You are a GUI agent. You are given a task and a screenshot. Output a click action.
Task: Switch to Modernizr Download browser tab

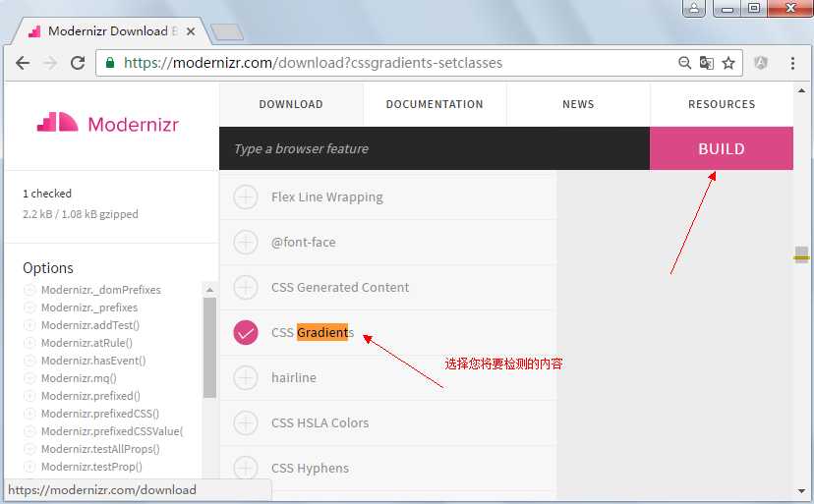[x=109, y=31]
